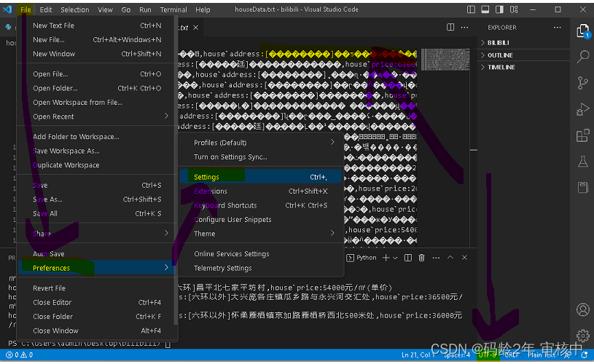Click Extensions in Preferences submenu
Image resolution: width=594 pixels, height=364 pixels.
coord(261,191)
